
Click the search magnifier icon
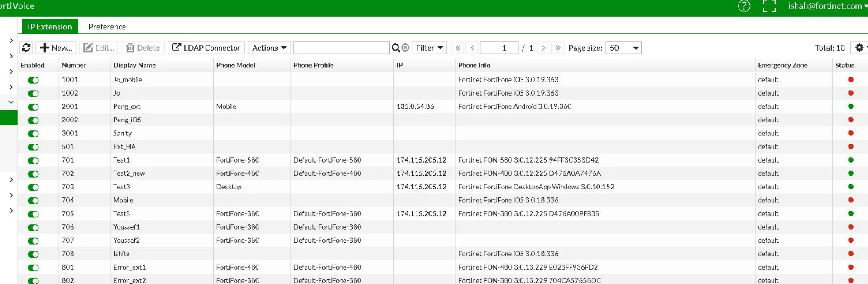396,48
